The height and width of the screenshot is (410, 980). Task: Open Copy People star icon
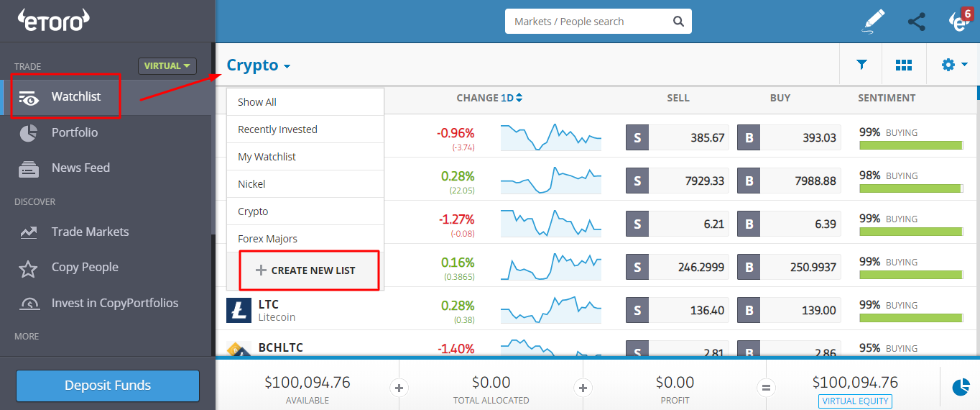28,268
